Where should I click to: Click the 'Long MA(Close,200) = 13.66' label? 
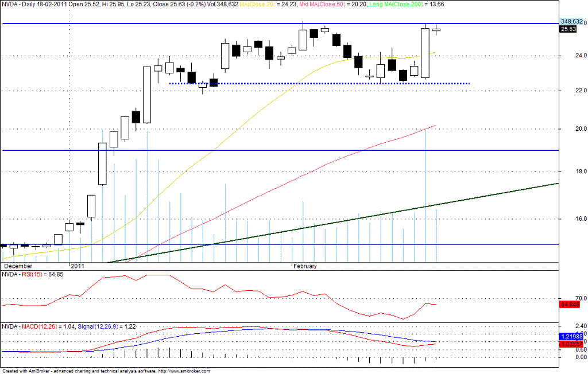coord(407,4)
